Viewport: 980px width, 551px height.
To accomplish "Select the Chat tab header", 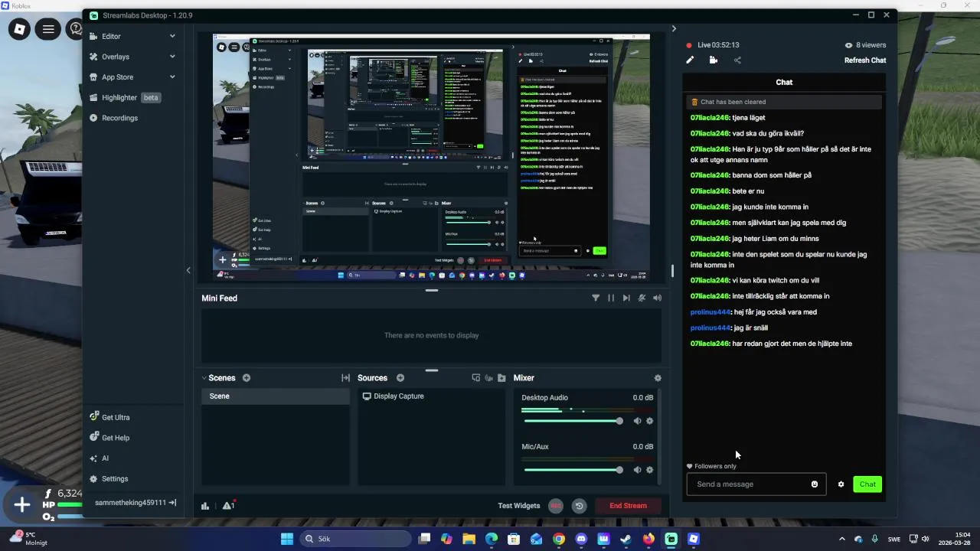I will [x=784, y=82].
